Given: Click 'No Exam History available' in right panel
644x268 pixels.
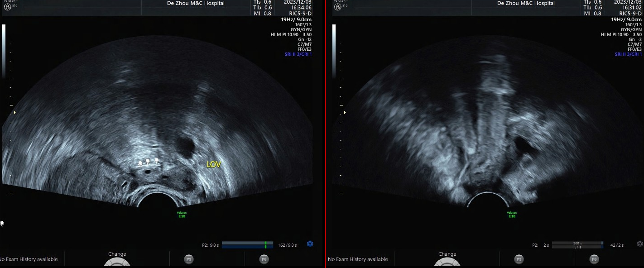Looking at the screenshot, I should [358, 259].
